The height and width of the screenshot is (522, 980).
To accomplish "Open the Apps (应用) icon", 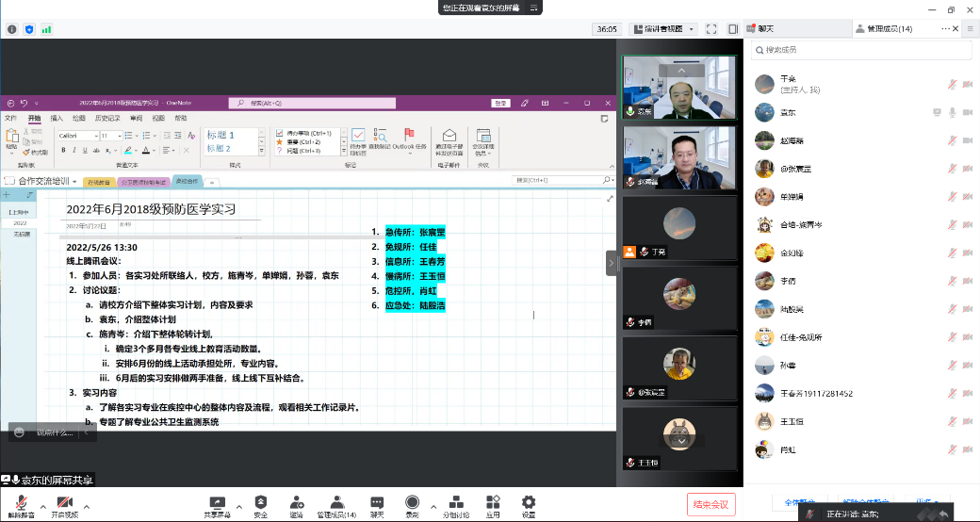I will click(x=493, y=506).
